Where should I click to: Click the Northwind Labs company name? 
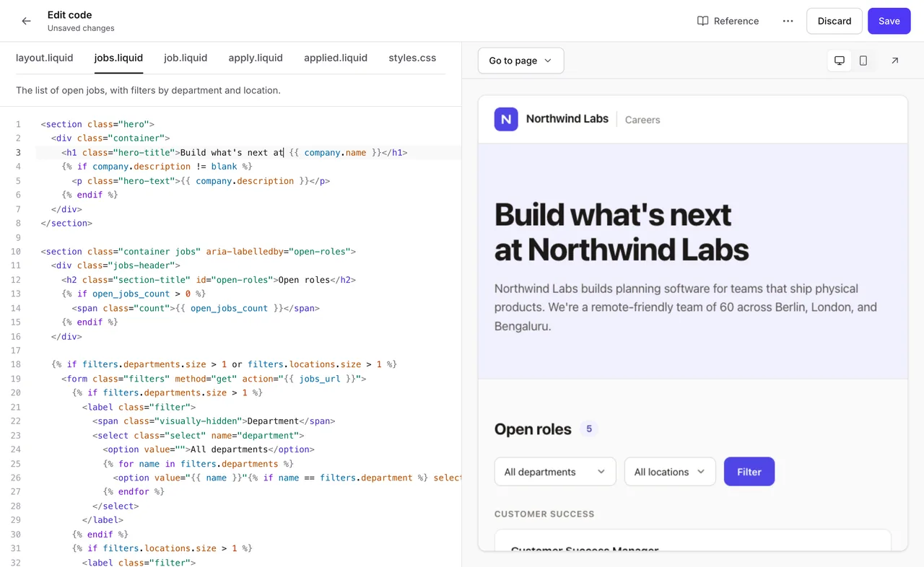coord(567,119)
